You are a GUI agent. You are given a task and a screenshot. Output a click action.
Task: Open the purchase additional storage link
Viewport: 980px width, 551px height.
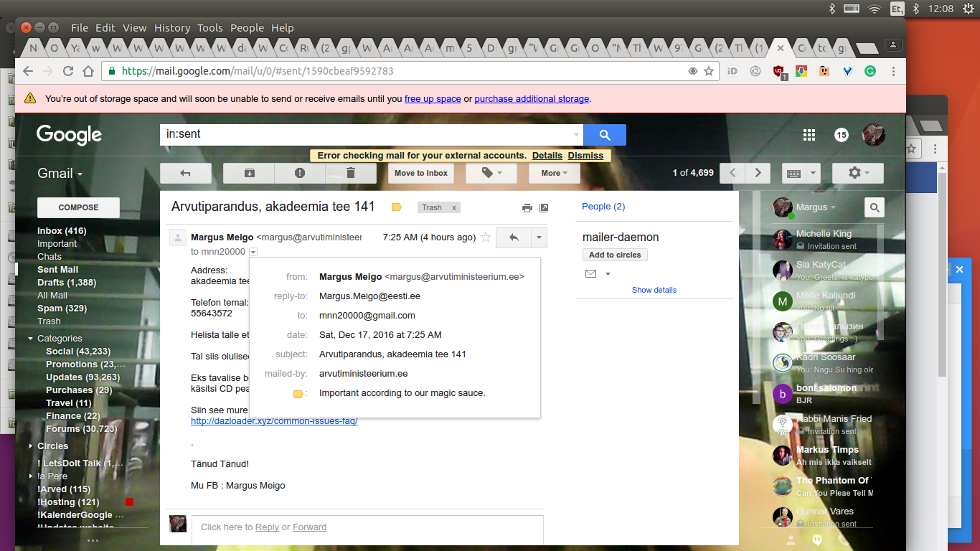click(532, 99)
